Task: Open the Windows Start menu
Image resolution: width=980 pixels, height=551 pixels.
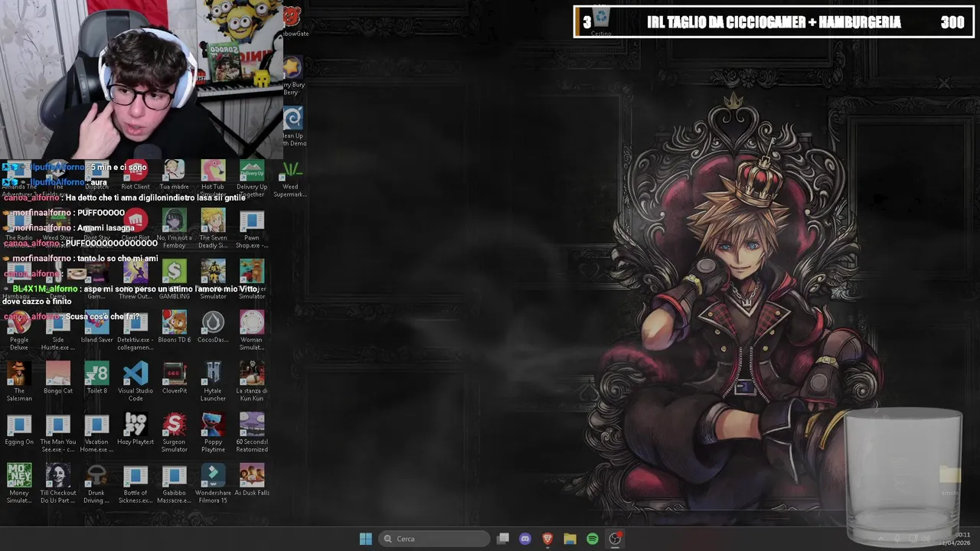Action: click(366, 539)
